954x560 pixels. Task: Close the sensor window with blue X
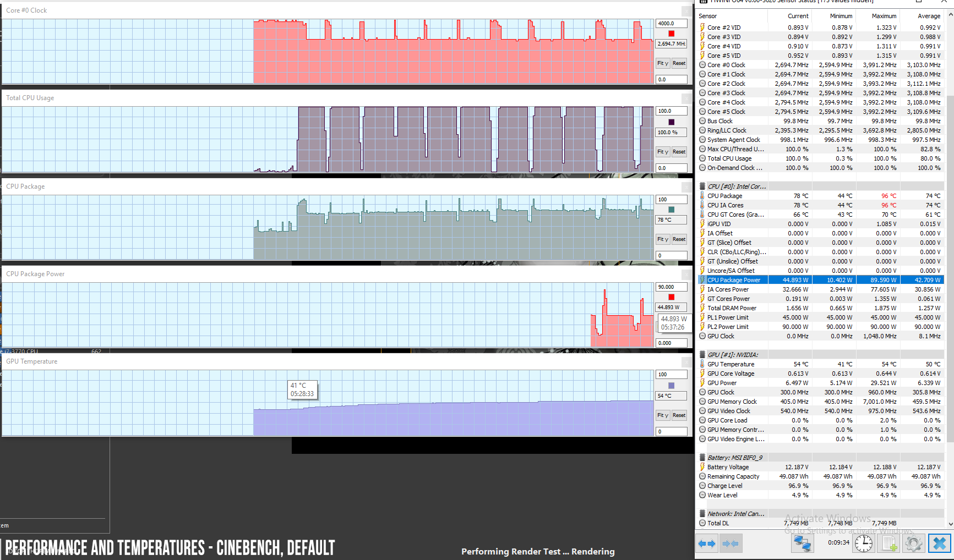[x=939, y=543]
